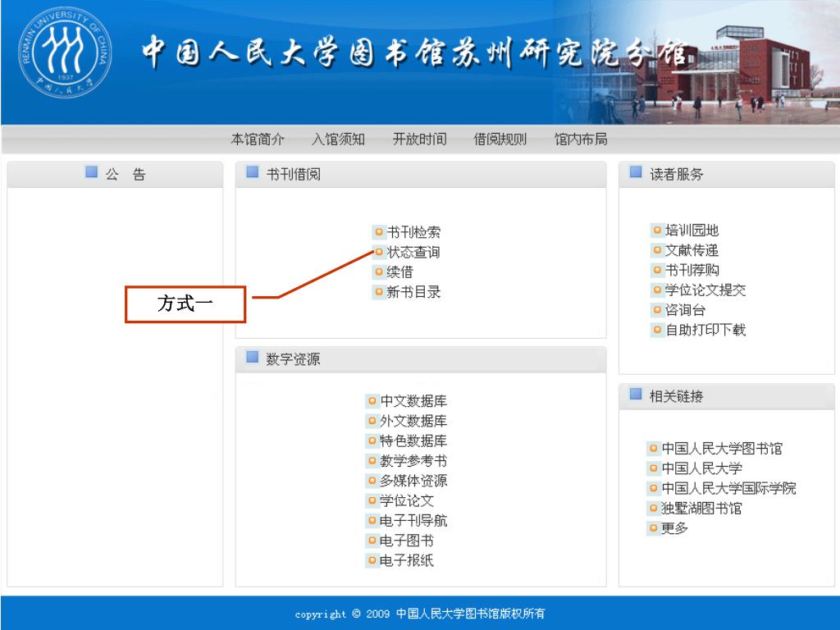Screen dimensions: 840x630
Task: Open the 外文数据库 link
Action: (x=413, y=421)
